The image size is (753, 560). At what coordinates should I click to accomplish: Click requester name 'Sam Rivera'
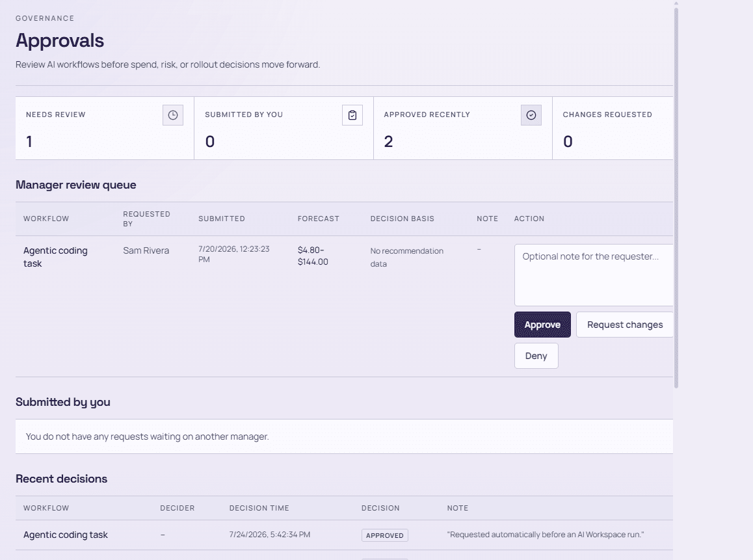[x=146, y=250]
